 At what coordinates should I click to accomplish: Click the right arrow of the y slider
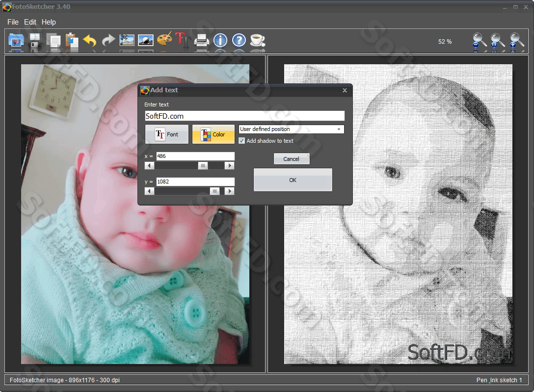[x=230, y=191]
